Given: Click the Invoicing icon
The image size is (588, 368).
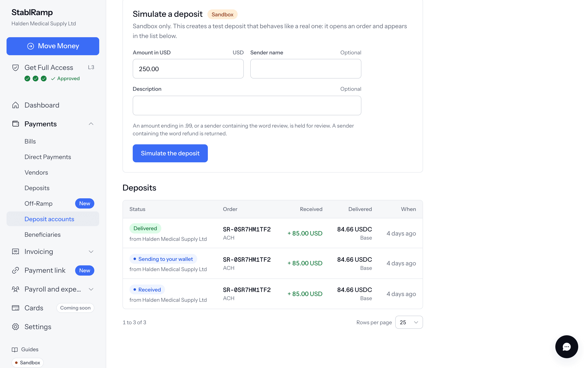Looking at the screenshot, I should coord(16,251).
